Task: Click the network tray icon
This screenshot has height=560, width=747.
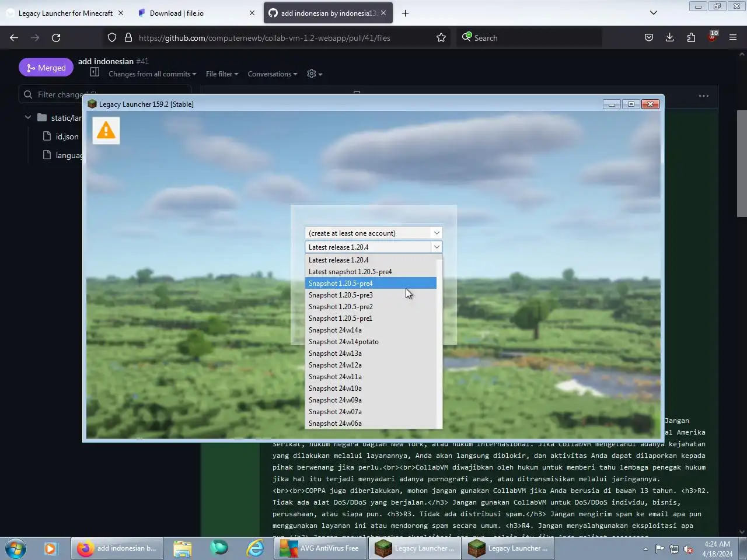Action: pos(674,549)
